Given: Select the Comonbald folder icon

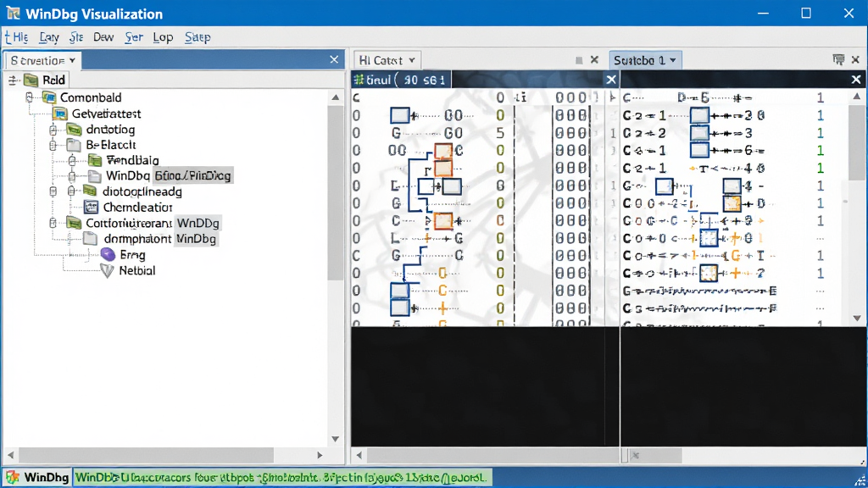Looking at the screenshot, I should tap(49, 97).
